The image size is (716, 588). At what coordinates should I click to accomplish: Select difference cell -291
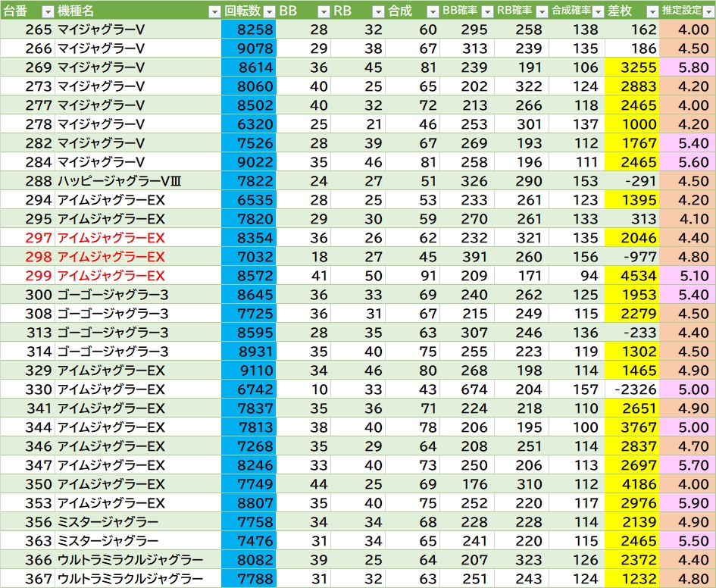click(632, 181)
